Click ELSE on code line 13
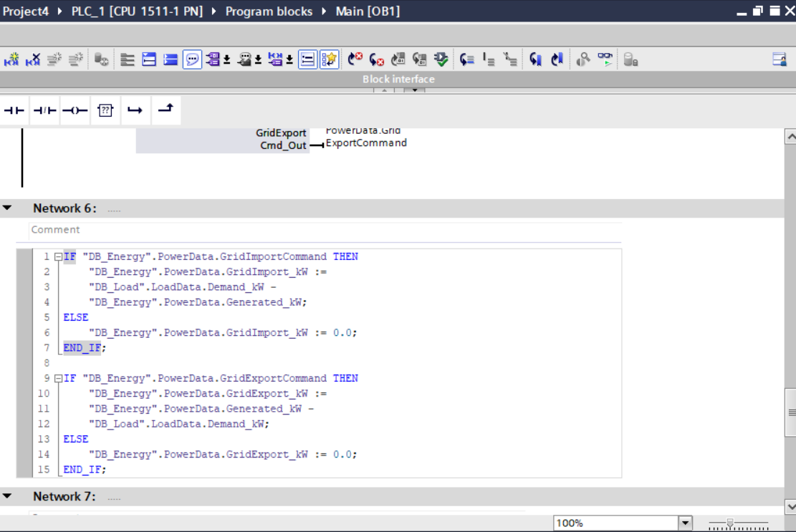Image resolution: width=796 pixels, height=532 pixels. 76,439
